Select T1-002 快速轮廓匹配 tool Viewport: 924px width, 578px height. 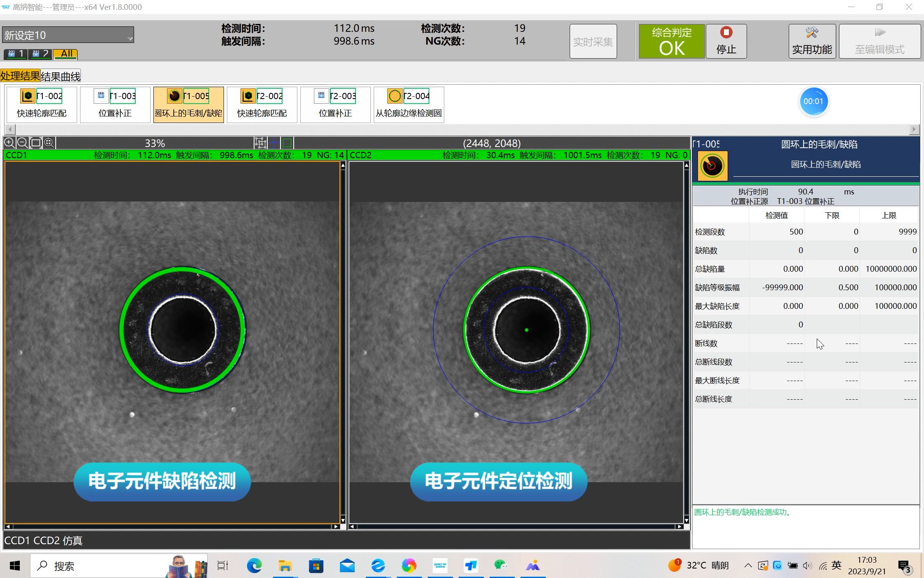pos(41,104)
